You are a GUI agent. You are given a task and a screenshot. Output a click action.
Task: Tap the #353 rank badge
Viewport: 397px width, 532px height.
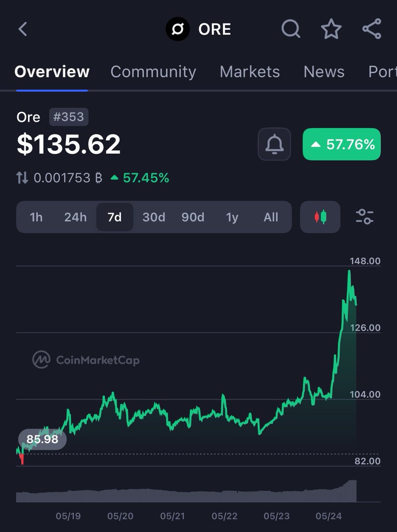pyautogui.click(x=69, y=117)
